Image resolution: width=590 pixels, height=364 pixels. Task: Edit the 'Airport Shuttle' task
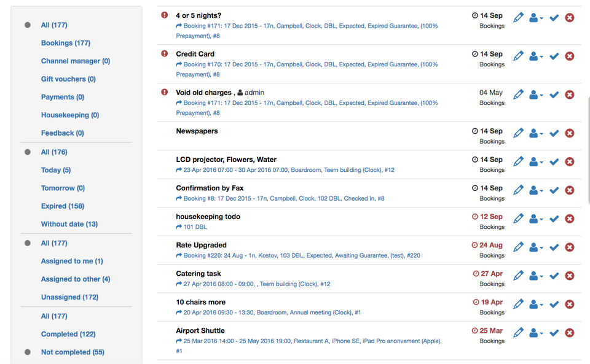click(518, 333)
